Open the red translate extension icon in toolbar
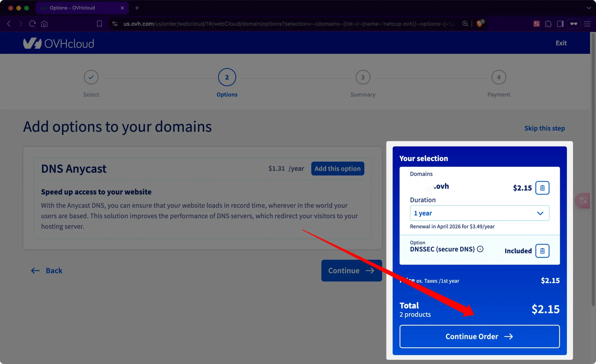The image size is (596, 364). [x=536, y=24]
